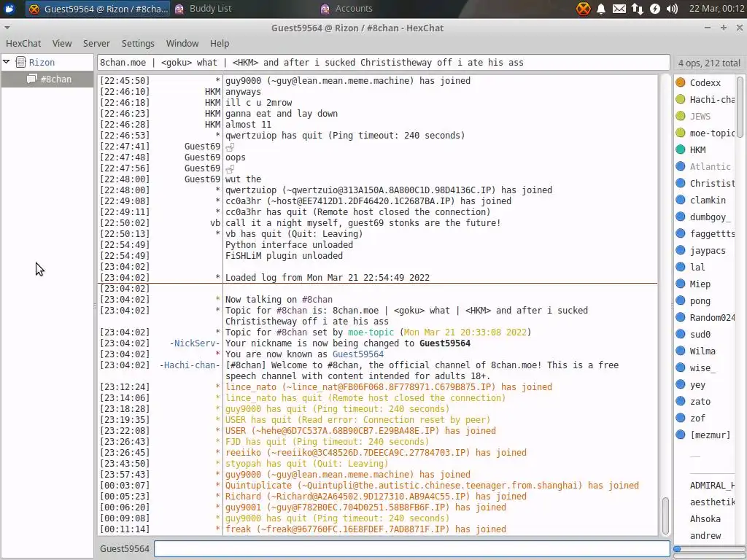This screenshot has height=560, width=747.
Task: Click the #8chan channel chat icon
Action: (32, 79)
